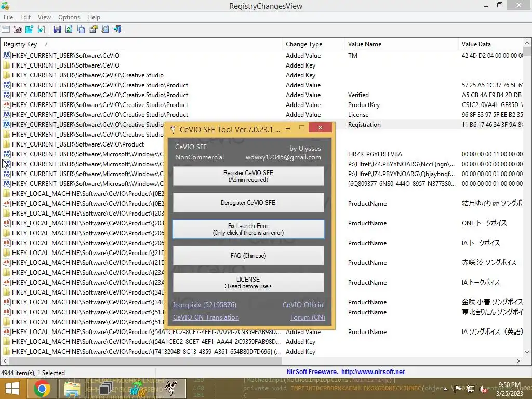Select the HRZR_PGYFRFFVBA value name cell
The image size is (532, 399).
click(375, 154)
